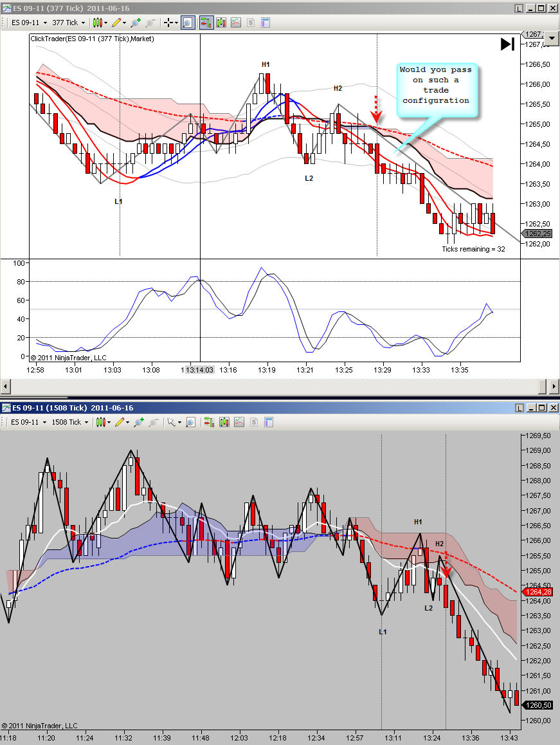
Task: Open instrument selector ES 09-11 in 377 Tick window
Action: tap(29, 23)
